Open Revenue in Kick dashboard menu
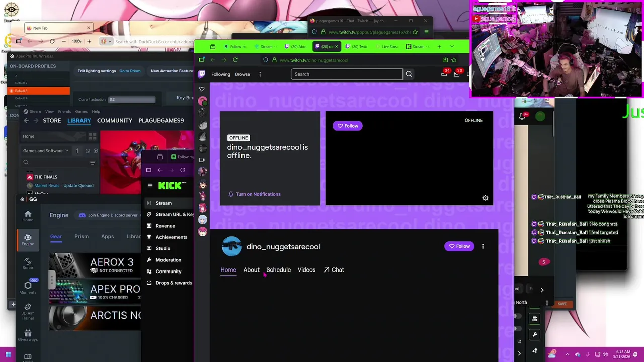 click(165, 226)
